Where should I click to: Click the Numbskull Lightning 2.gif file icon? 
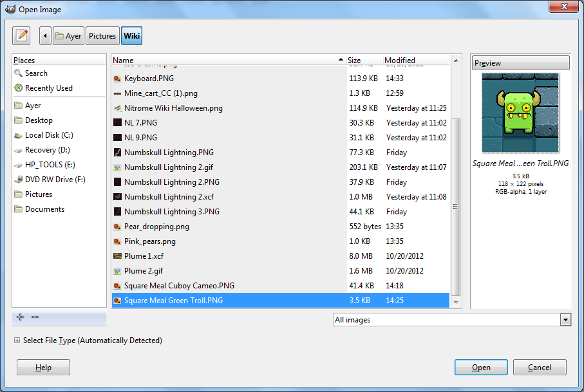click(x=117, y=167)
